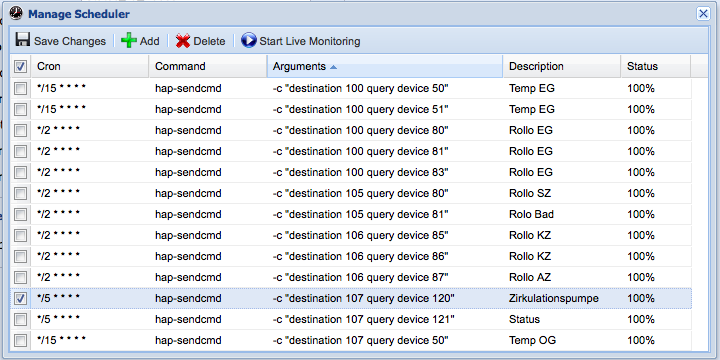Check the box for the Rolo Bad row
720x360 pixels.
(20, 214)
